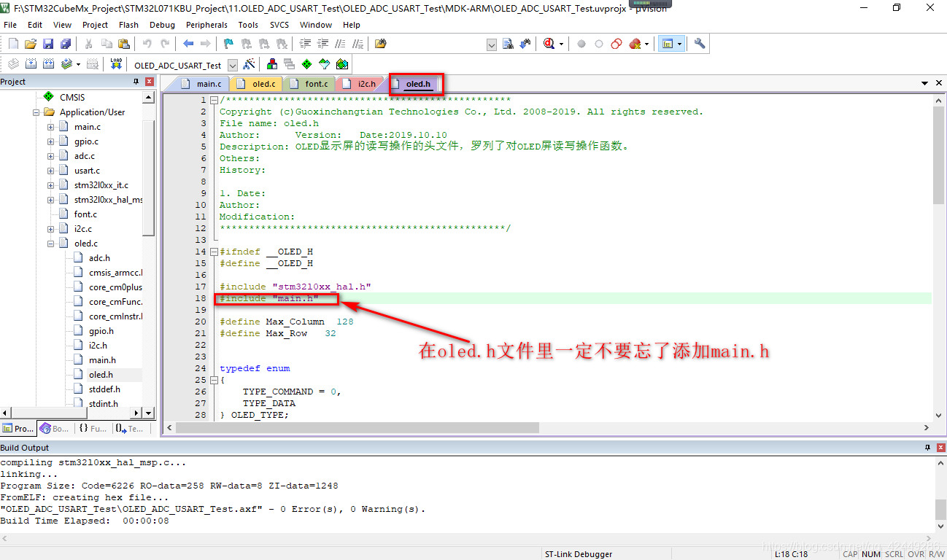This screenshot has height=560, width=947.
Task: Collapse the oled.c tree node
Action: pyautogui.click(x=51, y=244)
